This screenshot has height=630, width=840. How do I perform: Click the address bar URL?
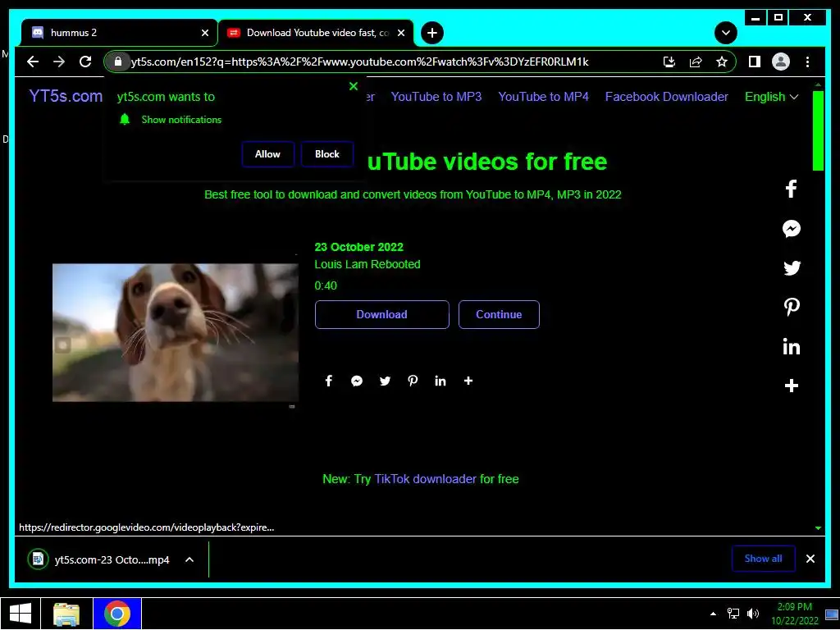click(x=359, y=62)
